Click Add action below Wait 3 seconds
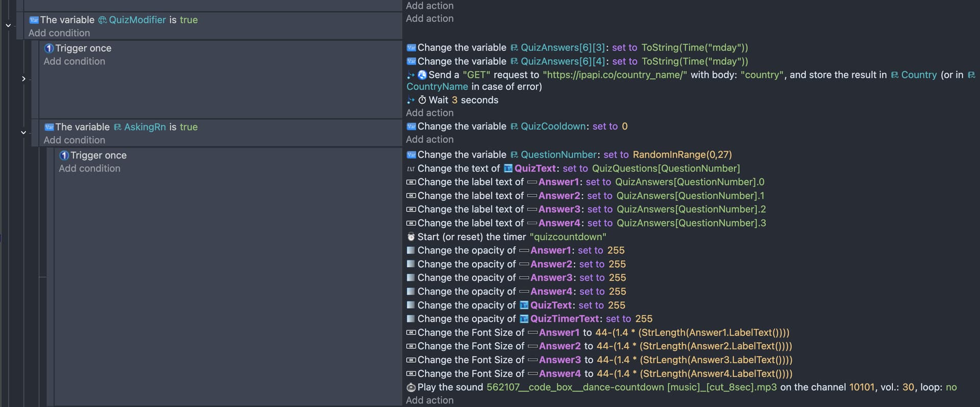 click(429, 113)
